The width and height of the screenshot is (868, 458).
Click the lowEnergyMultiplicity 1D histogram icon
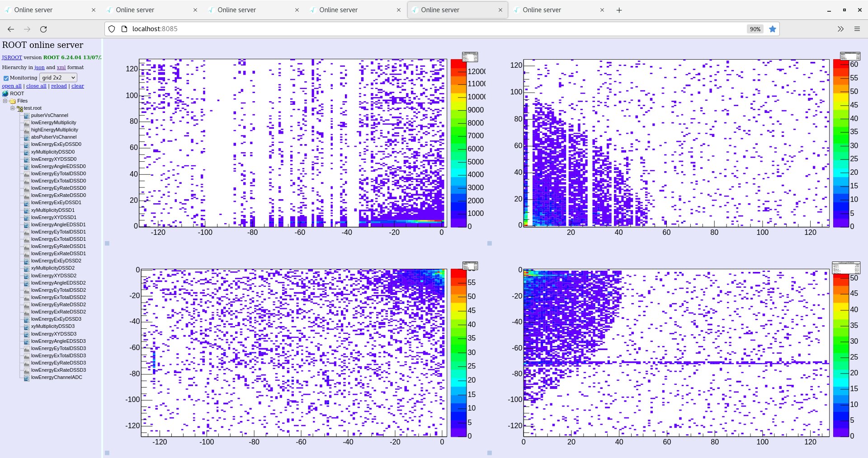pyautogui.click(x=26, y=122)
